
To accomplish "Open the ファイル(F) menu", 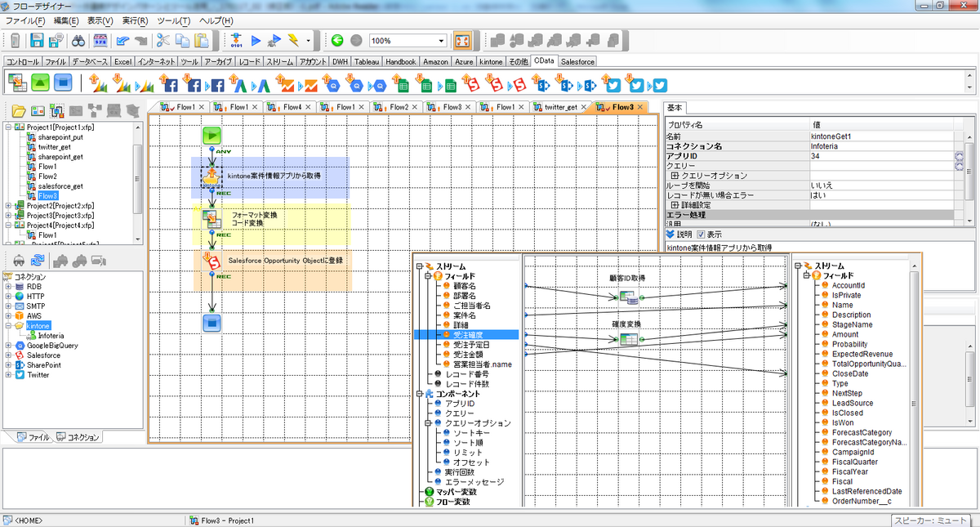I will [25, 20].
